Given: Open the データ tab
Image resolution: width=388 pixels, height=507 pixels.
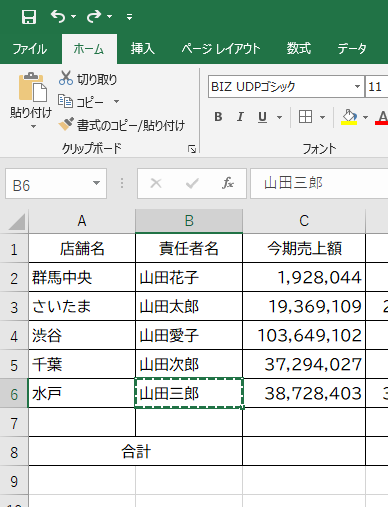Looking at the screenshot, I should pos(352,49).
